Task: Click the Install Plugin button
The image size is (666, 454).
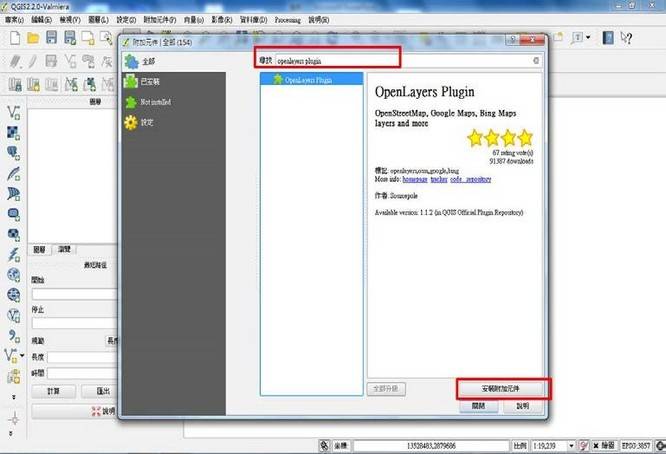Action: (501, 389)
